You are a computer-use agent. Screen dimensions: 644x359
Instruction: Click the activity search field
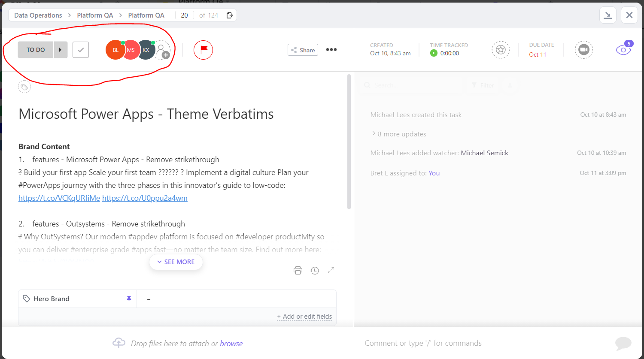coord(412,85)
